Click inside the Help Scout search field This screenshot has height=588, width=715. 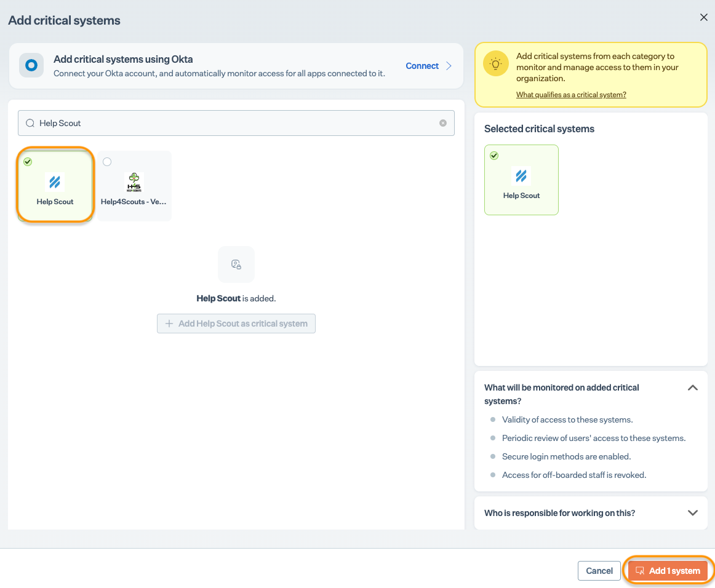(236, 123)
